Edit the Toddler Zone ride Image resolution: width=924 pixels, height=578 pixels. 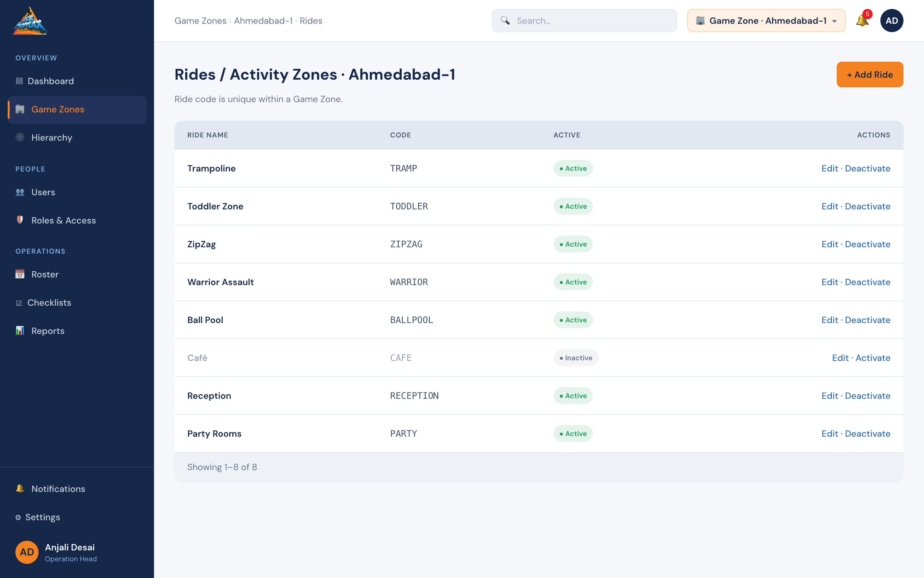(x=830, y=206)
